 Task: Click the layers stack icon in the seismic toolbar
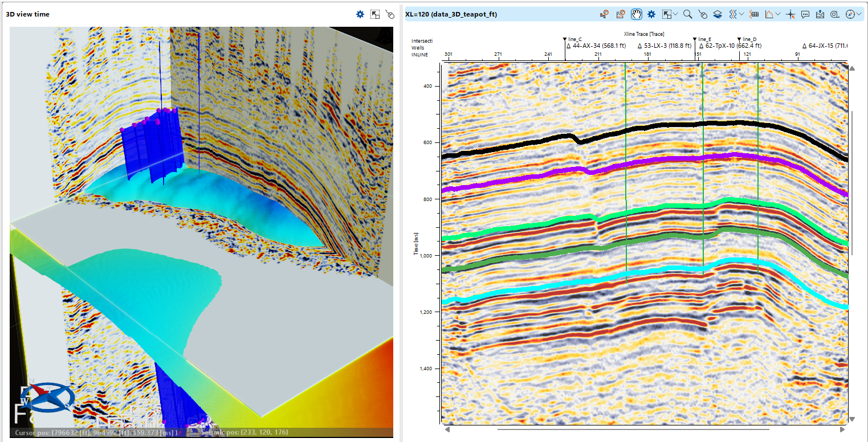point(718,14)
